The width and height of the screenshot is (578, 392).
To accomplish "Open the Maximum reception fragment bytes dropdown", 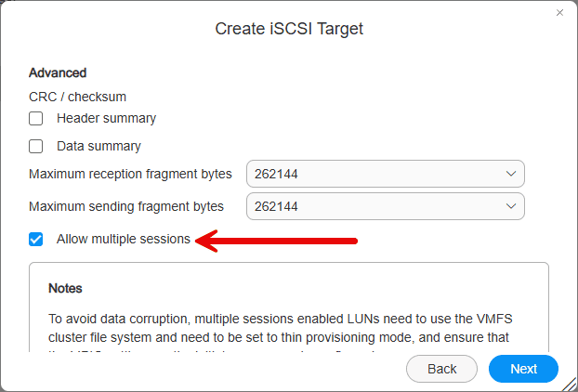I will point(386,174).
